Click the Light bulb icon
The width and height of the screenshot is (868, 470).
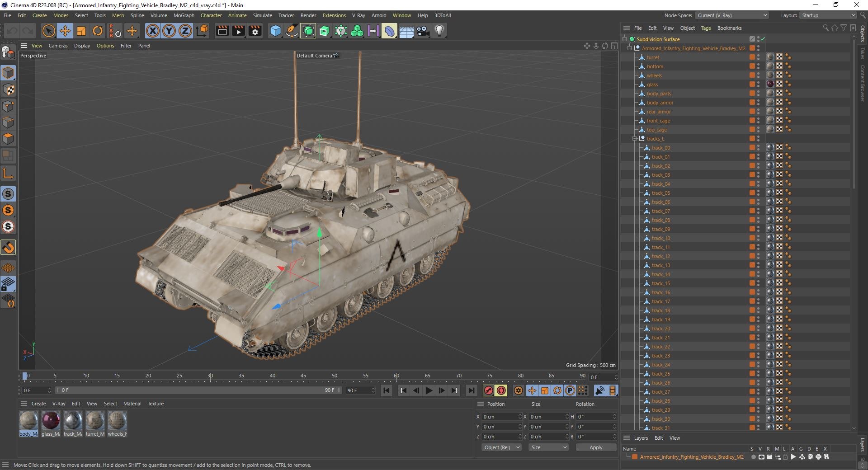439,31
